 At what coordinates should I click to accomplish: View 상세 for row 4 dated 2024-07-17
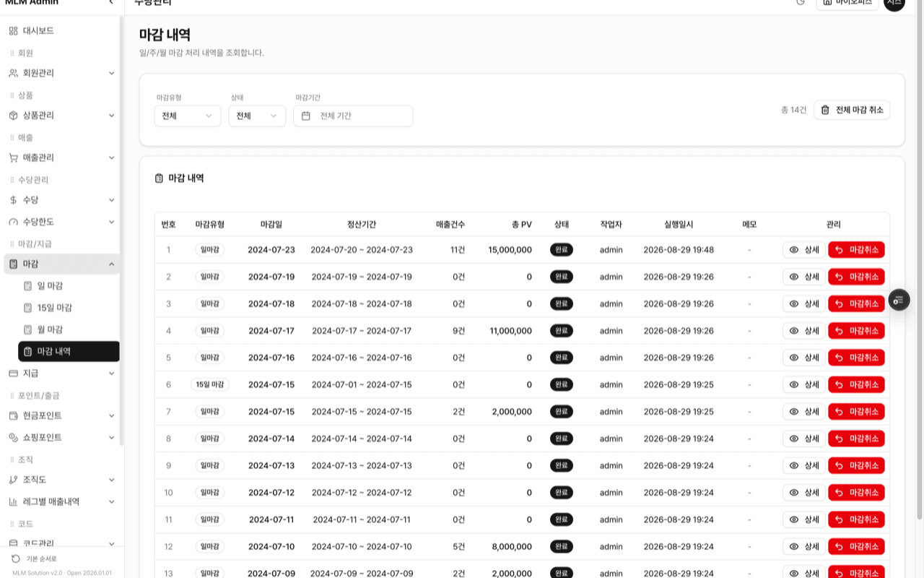pos(804,331)
